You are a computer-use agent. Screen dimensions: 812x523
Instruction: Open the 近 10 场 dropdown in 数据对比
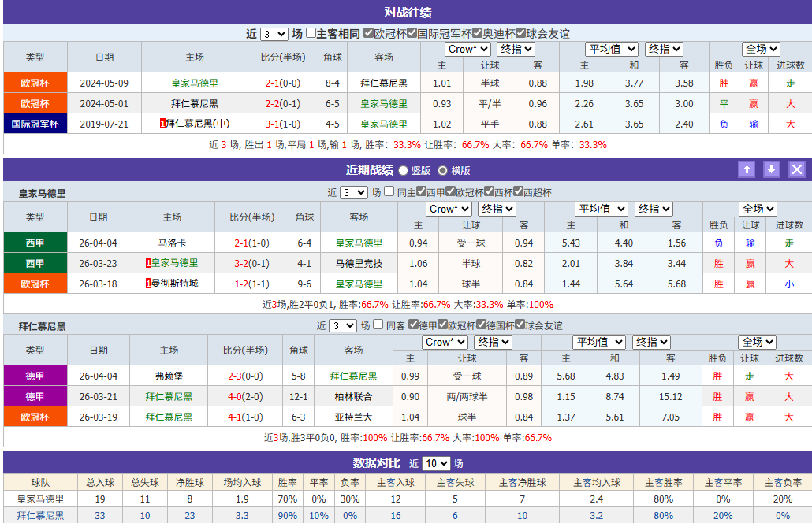point(436,463)
